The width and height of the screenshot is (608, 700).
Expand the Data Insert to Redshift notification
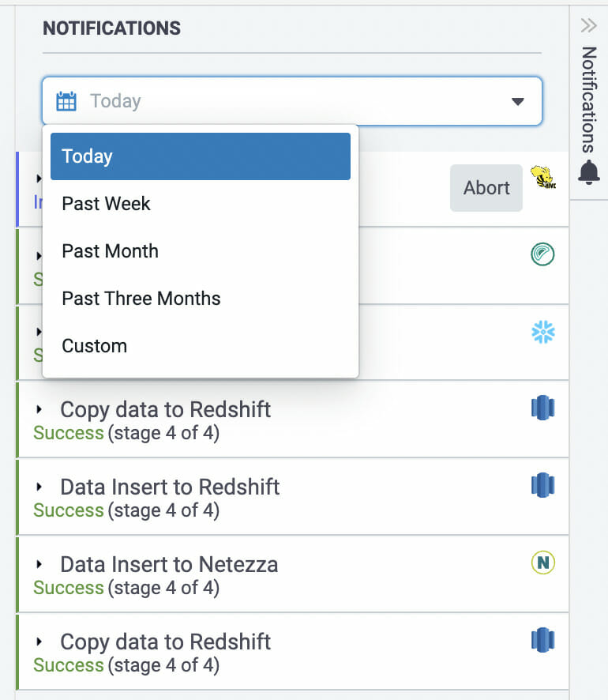(x=39, y=487)
